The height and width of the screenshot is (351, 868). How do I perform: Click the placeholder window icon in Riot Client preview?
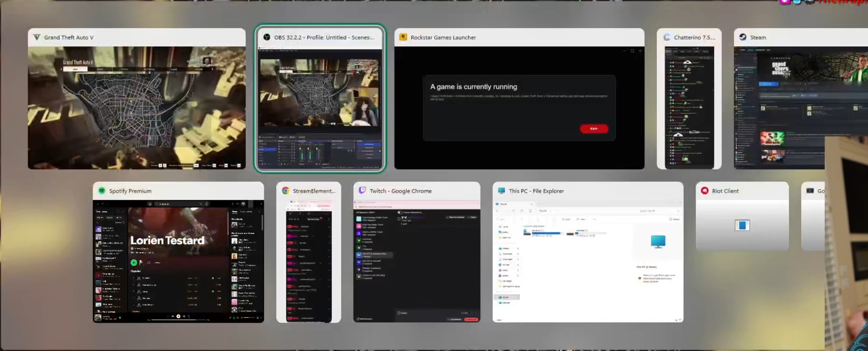point(742,225)
